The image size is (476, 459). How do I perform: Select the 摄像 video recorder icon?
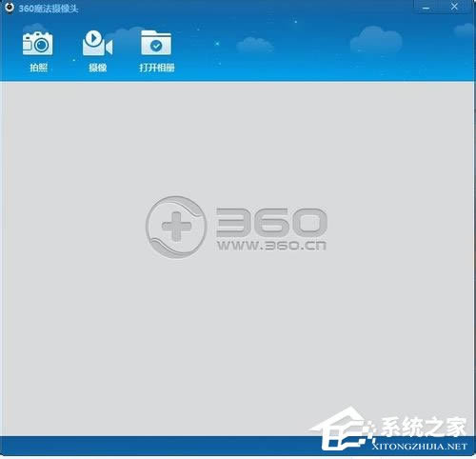click(x=97, y=43)
